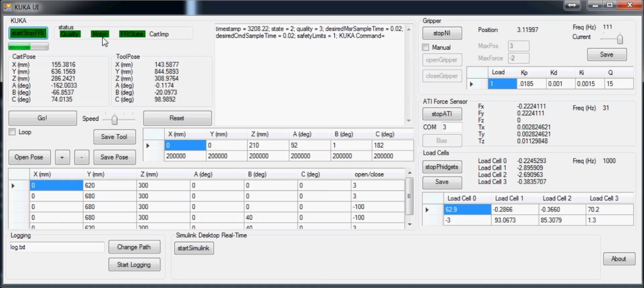
Task: Click the Quality status indicator
Action: [x=70, y=34]
